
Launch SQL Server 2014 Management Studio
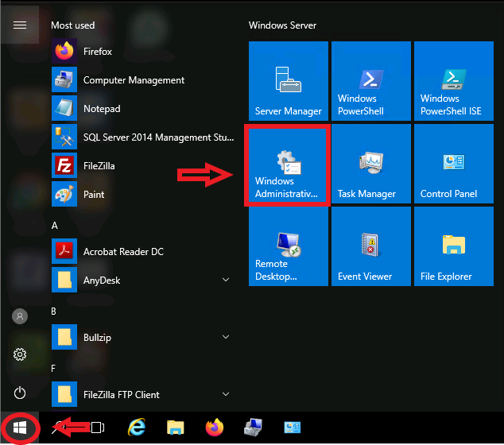(143, 137)
